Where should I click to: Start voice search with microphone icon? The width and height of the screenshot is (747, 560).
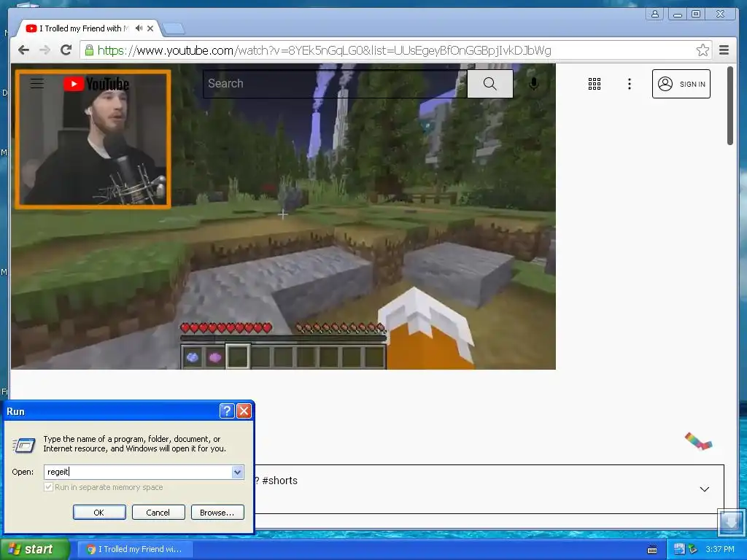[533, 84]
